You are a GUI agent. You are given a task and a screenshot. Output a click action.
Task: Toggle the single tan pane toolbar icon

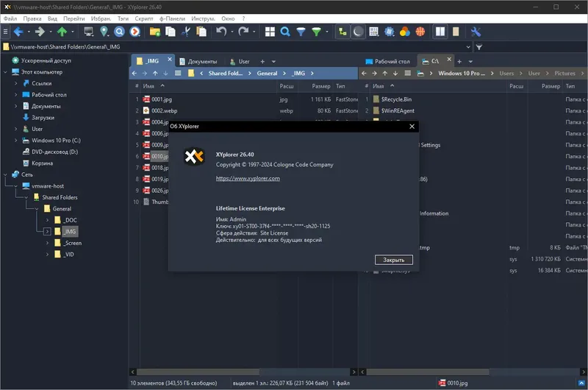pos(456,32)
